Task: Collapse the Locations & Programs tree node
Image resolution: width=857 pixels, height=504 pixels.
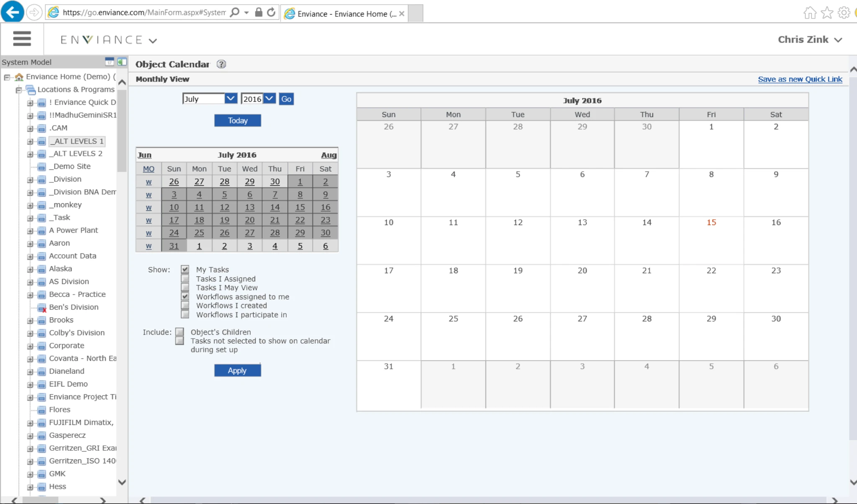Action: click(18, 90)
